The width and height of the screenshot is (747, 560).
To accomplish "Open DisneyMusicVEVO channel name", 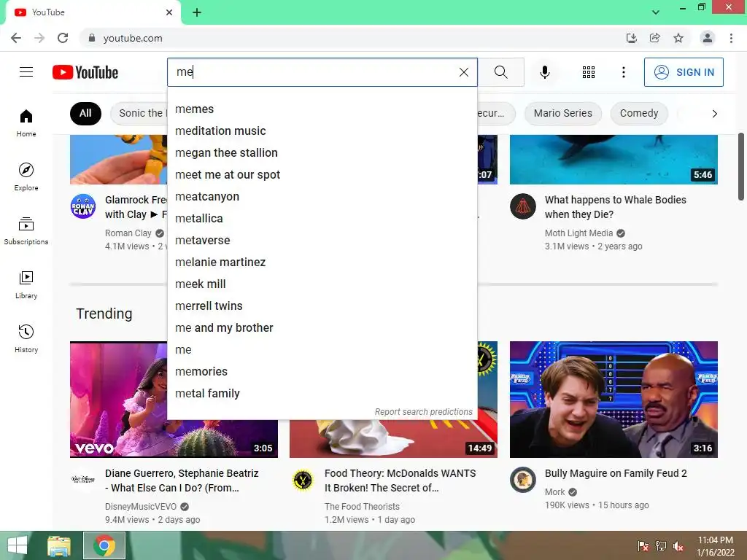I will [141, 507].
